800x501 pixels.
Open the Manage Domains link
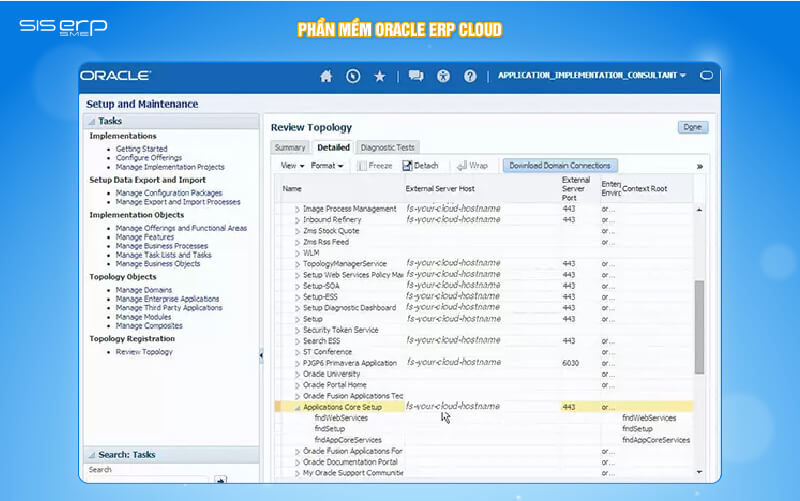click(x=143, y=290)
